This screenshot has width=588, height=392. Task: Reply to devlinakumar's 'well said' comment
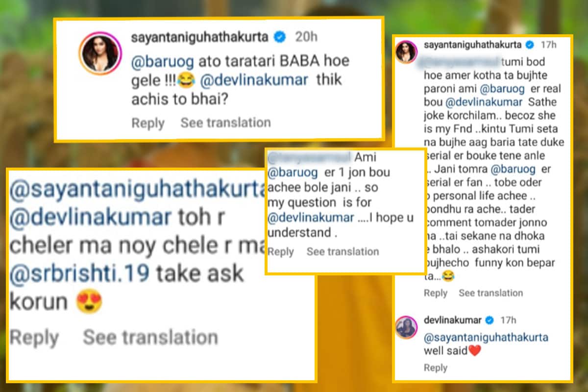[436, 368]
